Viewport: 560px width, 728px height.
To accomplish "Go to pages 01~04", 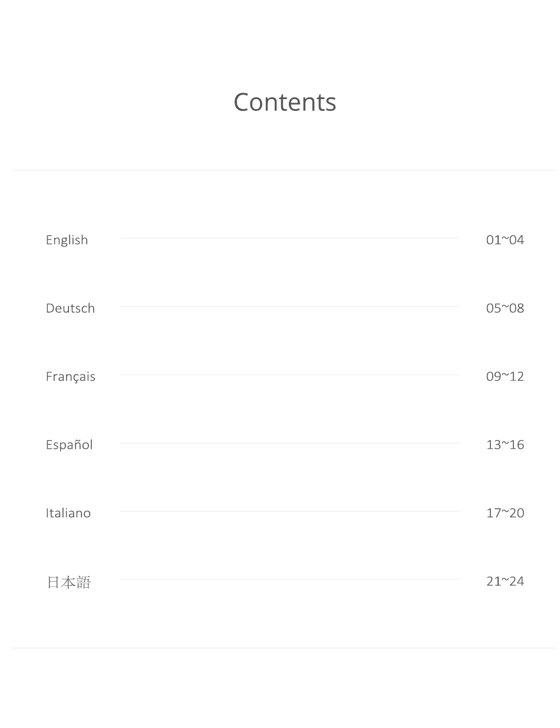I will 505,240.
